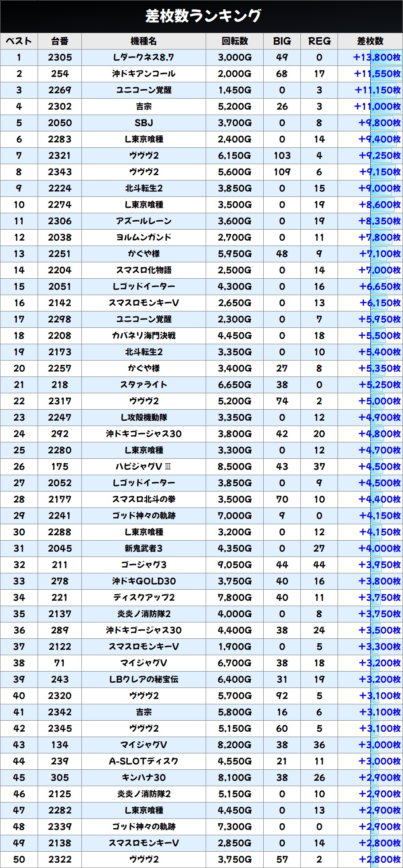Click the ディスクアップ2 machine name

tap(144, 598)
